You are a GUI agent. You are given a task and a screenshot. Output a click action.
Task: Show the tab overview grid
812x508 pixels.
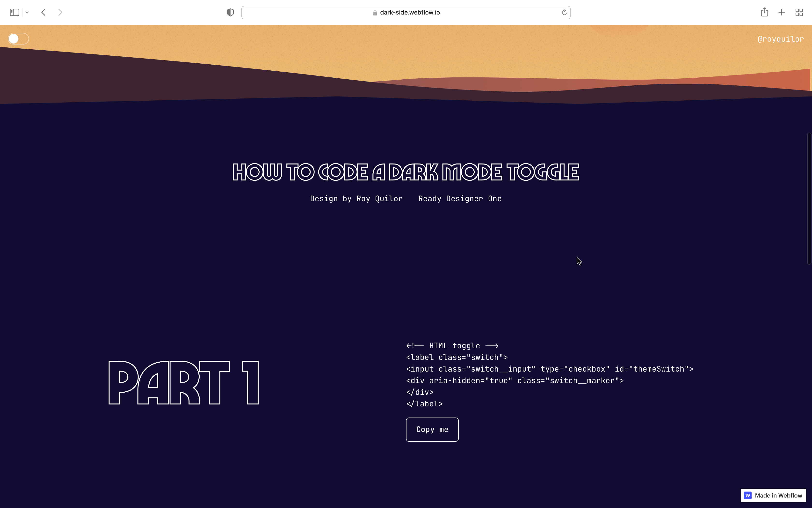pyautogui.click(x=799, y=12)
